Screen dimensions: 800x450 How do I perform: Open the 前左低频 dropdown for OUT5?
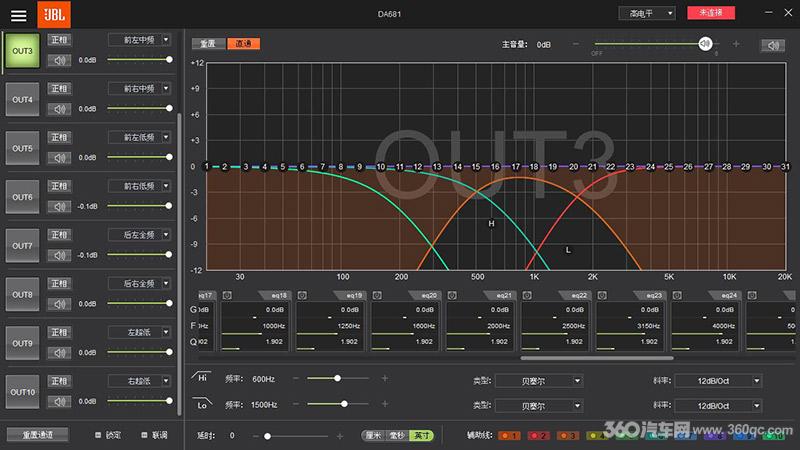click(139, 137)
